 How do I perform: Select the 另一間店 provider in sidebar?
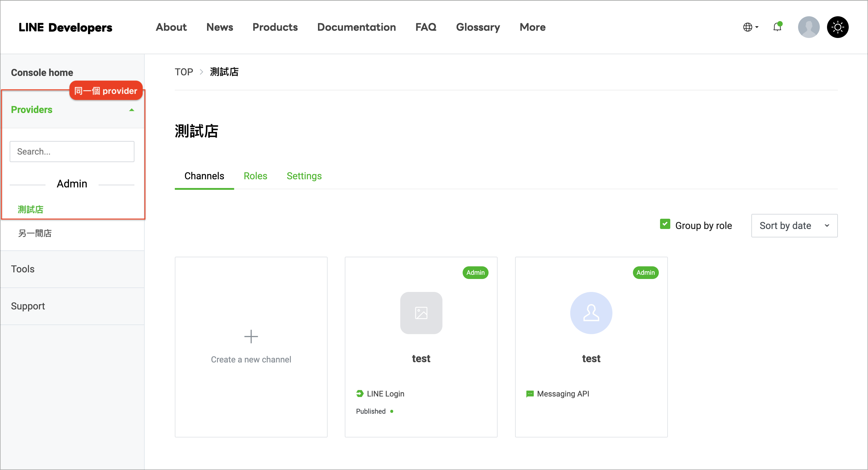tap(35, 233)
